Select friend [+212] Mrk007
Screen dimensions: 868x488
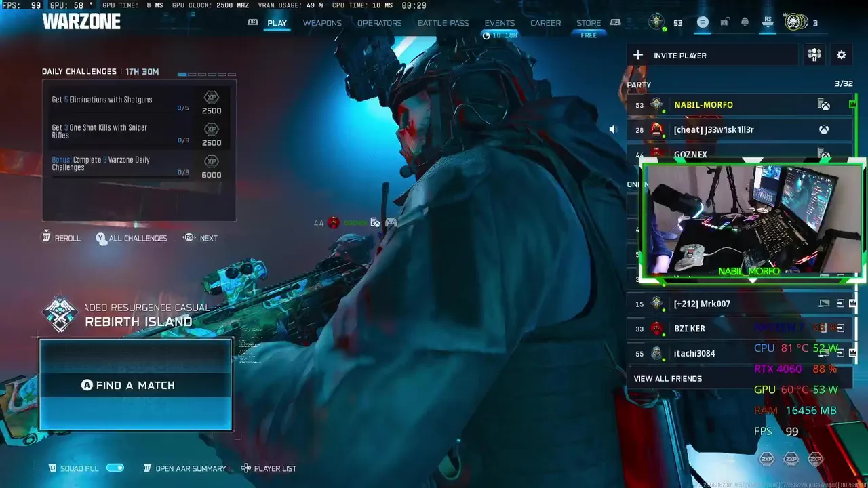coord(739,304)
